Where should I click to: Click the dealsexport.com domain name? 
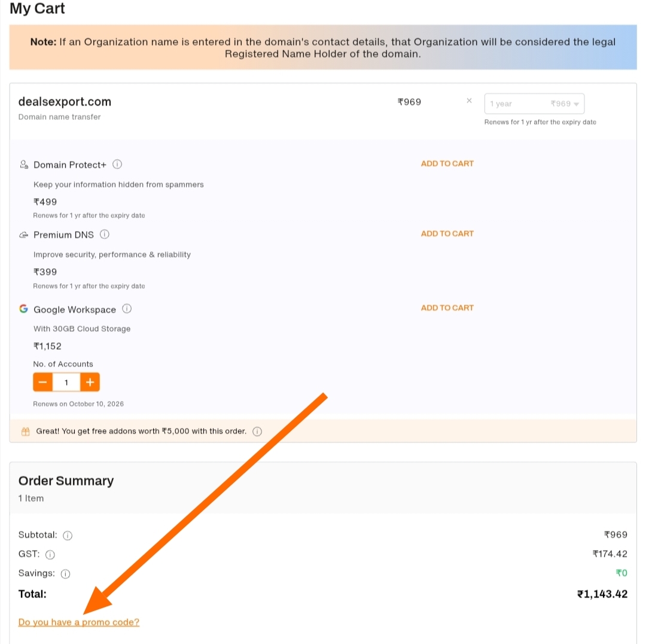point(65,102)
